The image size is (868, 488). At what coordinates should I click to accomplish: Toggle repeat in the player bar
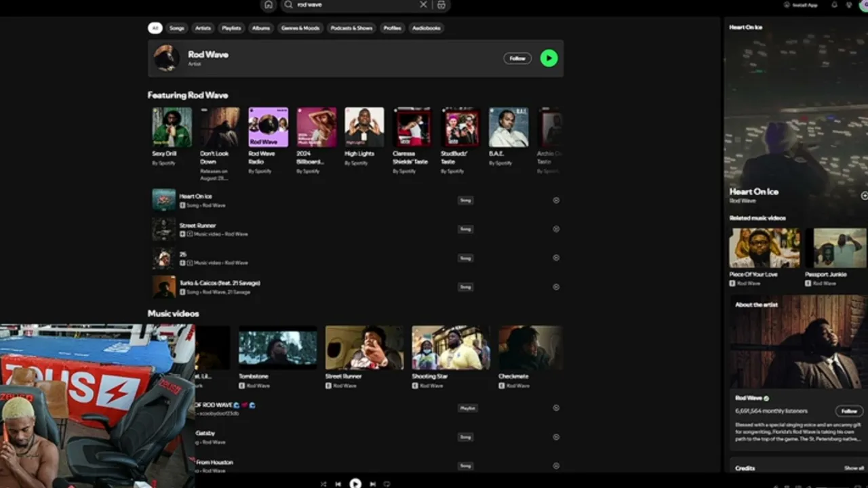point(387,484)
